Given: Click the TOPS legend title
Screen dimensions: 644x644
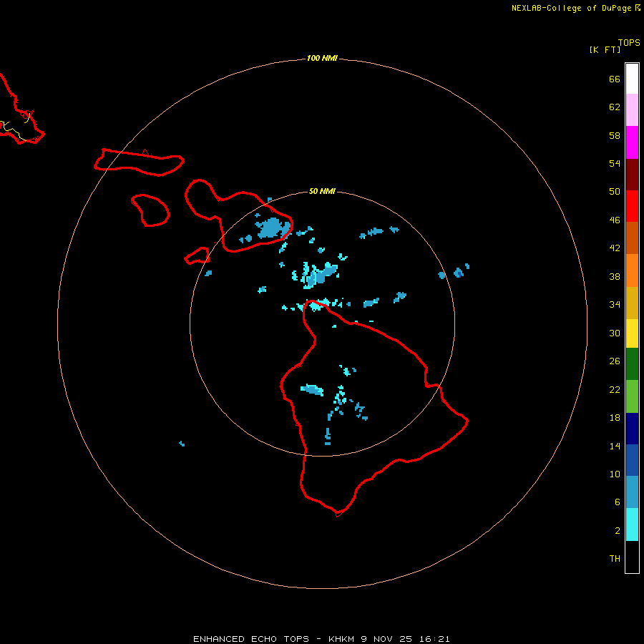Looking at the screenshot, I should (x=629, y=43).
